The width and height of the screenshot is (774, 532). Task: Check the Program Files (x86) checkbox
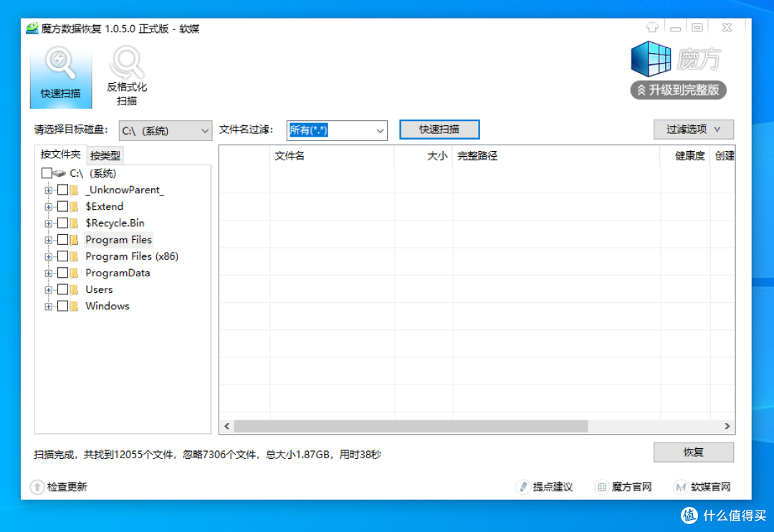tap(62, 256)
